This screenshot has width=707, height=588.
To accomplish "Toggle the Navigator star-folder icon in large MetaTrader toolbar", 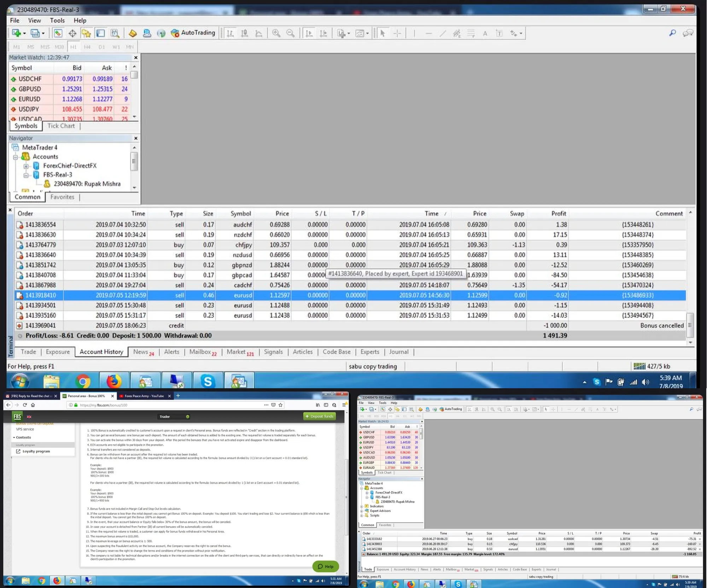I will pyautogui.click(x=86, y=33).
